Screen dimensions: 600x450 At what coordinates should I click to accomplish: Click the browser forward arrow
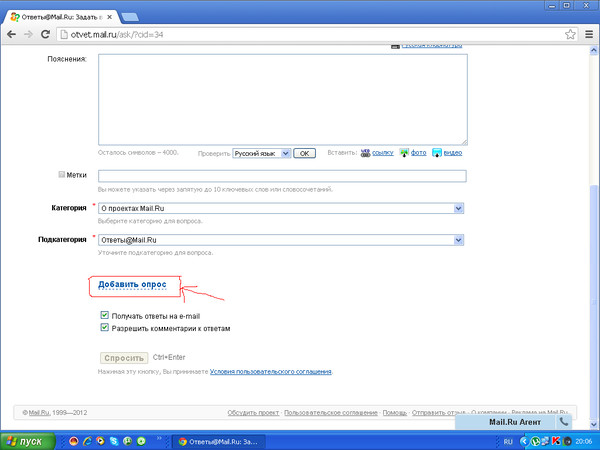pyautogui.click(x=28, y=34)
